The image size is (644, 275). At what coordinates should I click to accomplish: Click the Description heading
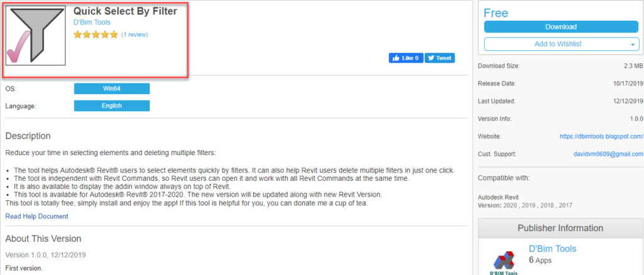[28, 136]
